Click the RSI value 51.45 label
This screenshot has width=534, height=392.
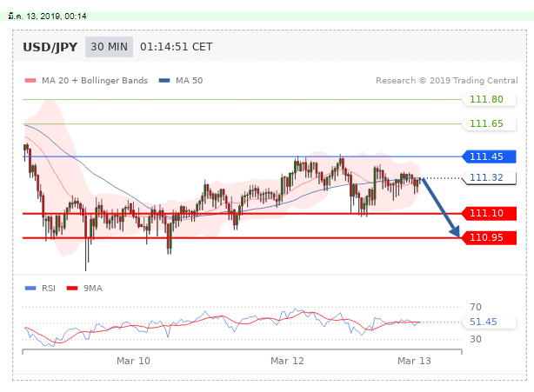point(489,322)
